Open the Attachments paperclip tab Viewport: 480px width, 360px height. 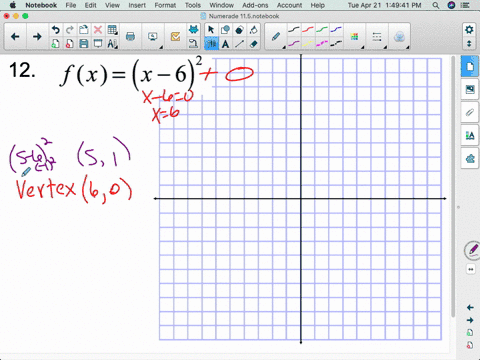(470, 113)
